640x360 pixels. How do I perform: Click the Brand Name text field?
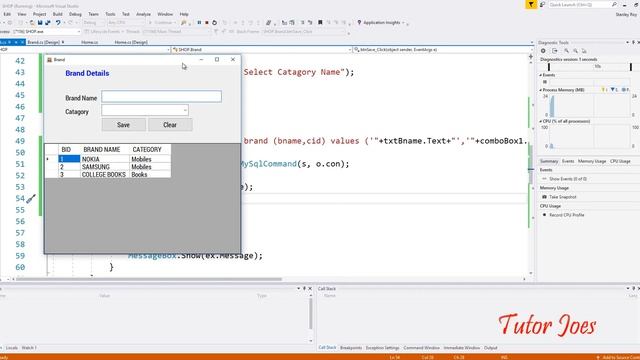[162, 96]
